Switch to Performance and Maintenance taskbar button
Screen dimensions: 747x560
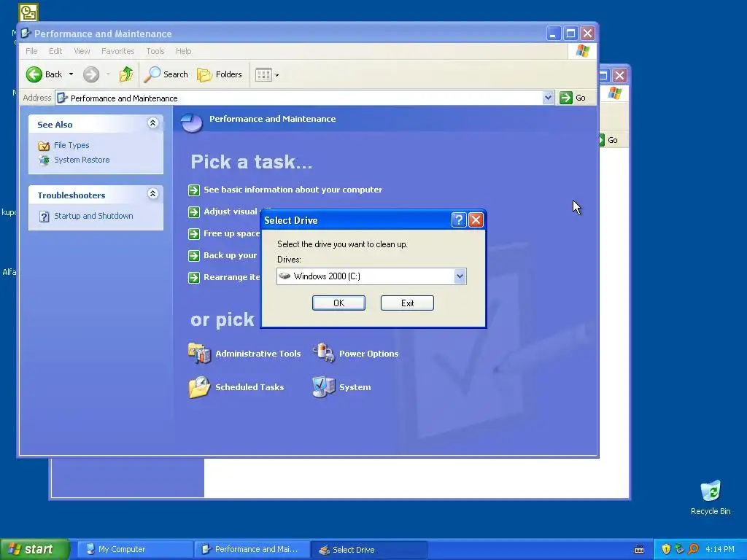(252, 550)
